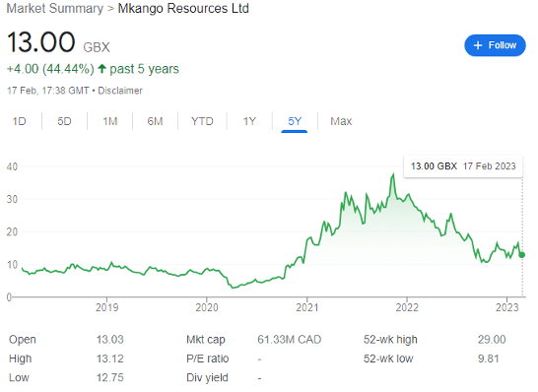Click the plus icon on Follow button
Viewport: 538px width, 392px height.
[478, 45]
